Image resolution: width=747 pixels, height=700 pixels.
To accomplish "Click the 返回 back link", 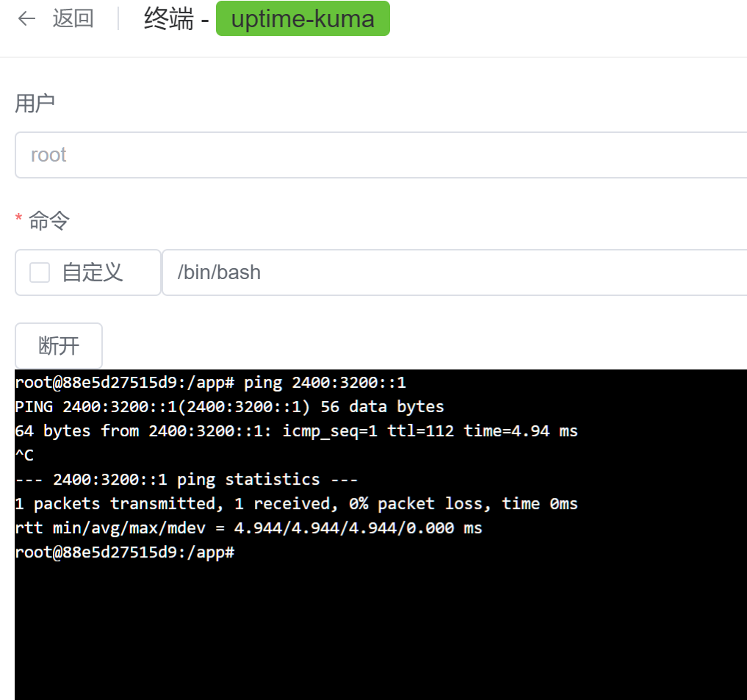I will (x=73, y=19).
